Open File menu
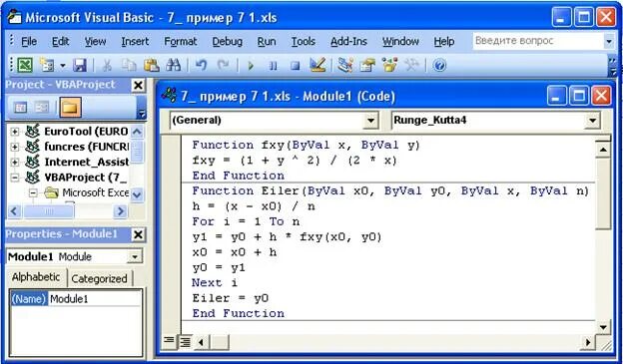The width and height of the screenshot is (623, 364). [x=29, y=41]
